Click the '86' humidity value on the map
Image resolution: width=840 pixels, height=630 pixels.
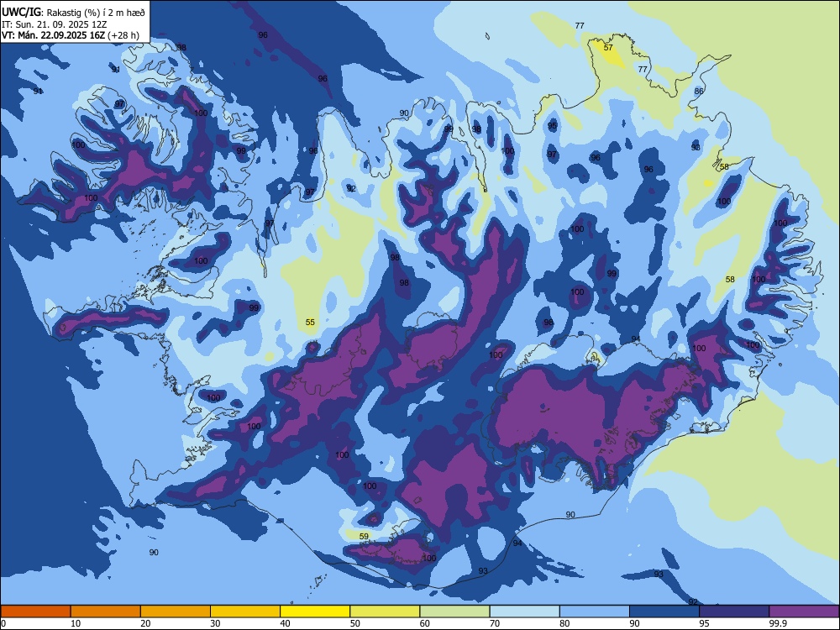699,91
